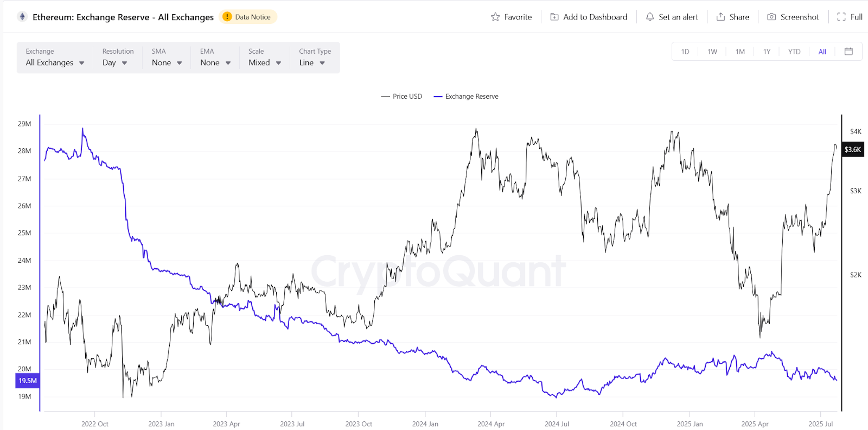
Task: Click the 19.5M reserve value label
Action: pos(28,381)
